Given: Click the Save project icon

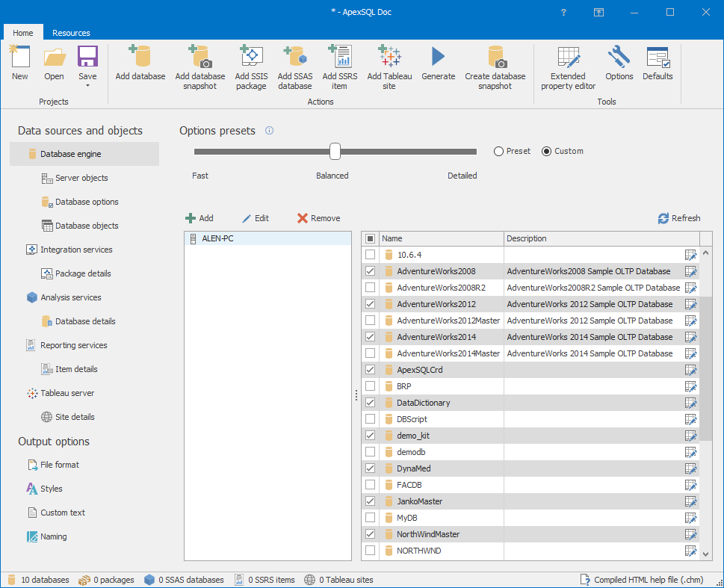Looking at the screenshot, I should click(87, 57).
